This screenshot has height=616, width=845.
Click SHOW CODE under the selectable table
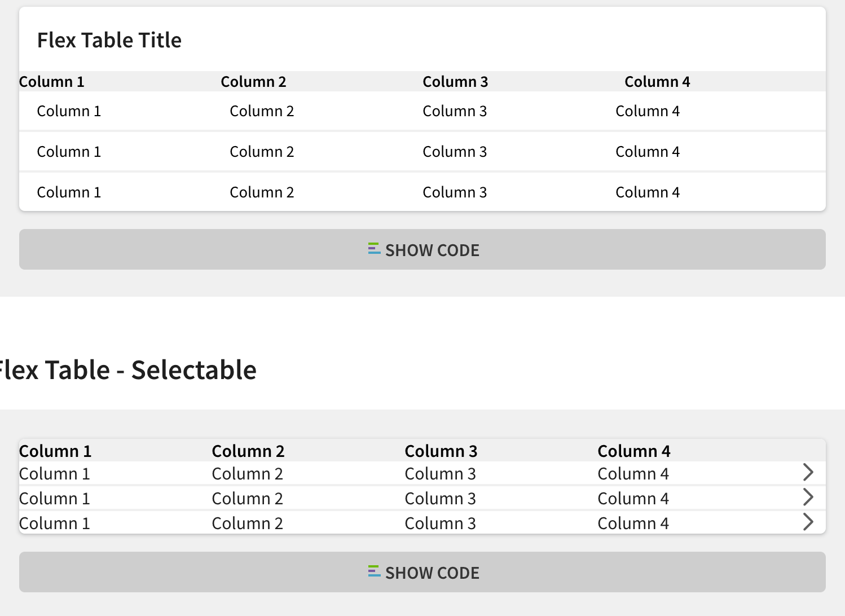click(x=422, y=573)
